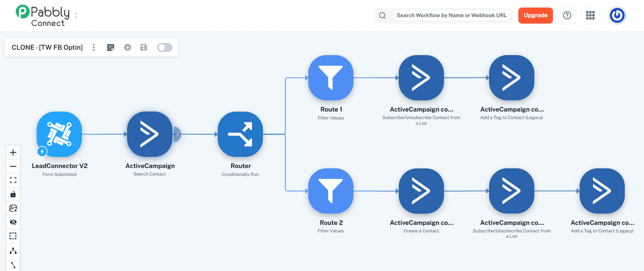The height and width of the screenshot is (271, 644).
Task: Zoom out of the canvas
Action: [x=13, y=166]
